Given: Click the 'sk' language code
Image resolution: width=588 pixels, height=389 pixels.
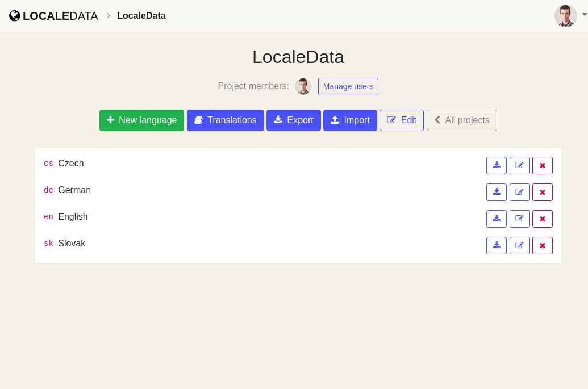Looking at the screenshot, I should click(48, 243).
